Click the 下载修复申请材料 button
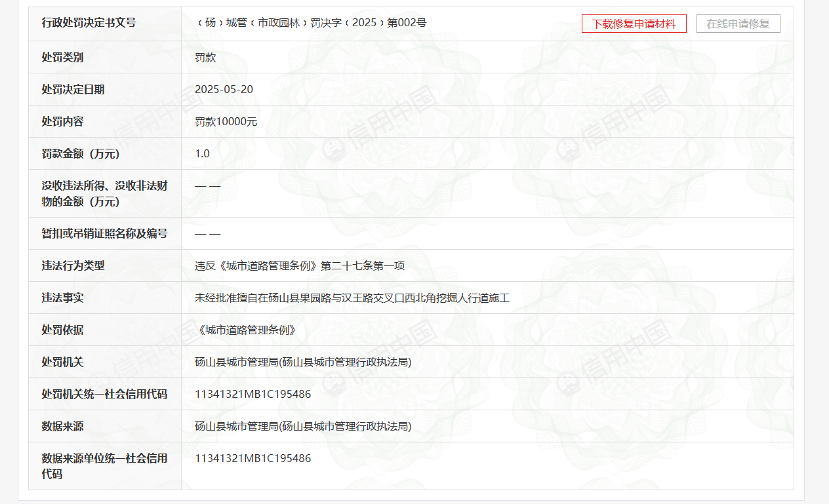Screen dimensions: 829x504 (634, 24)
